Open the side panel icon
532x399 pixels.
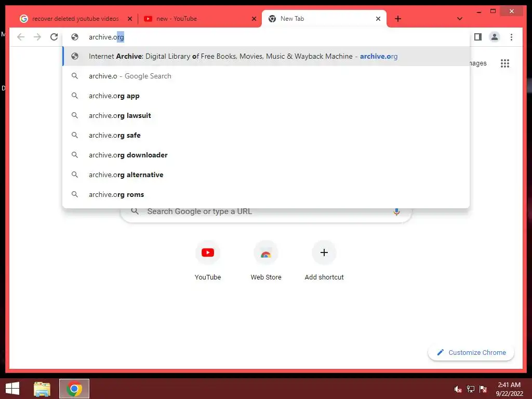coord(478,37)
